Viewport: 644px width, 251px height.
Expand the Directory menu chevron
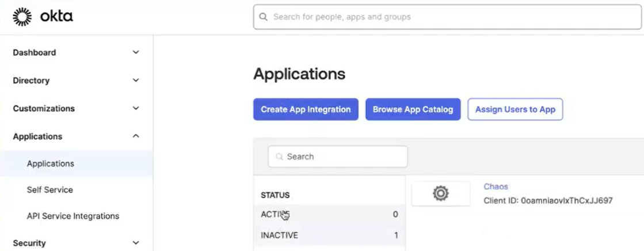click(136, 81)
